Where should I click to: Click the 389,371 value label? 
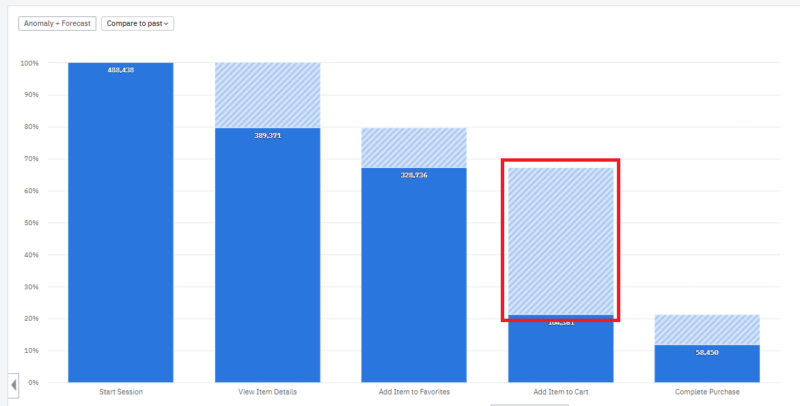click(267, 135)
